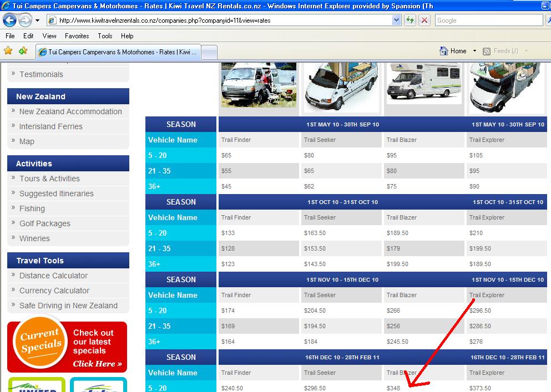Open the Favorites menu

click(77, 36)
